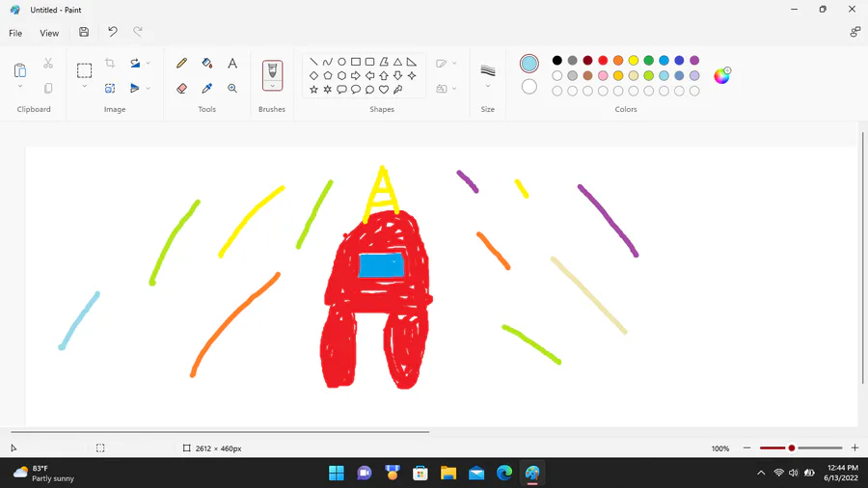Click the Cut scissors icon
Screen dimensions: 868x488
click(48, 63)
